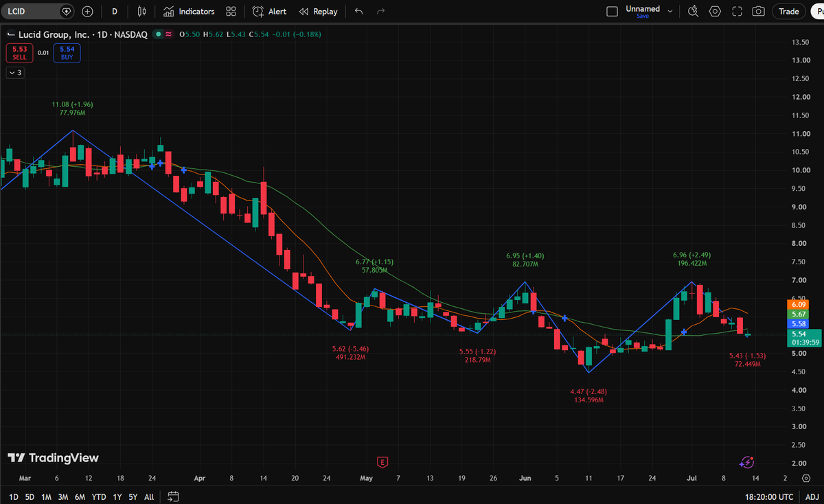Click the diamond premium icon in symbol box
This screenshot has width=824, height=504.
pyautogui.click(x=66, y=11)
